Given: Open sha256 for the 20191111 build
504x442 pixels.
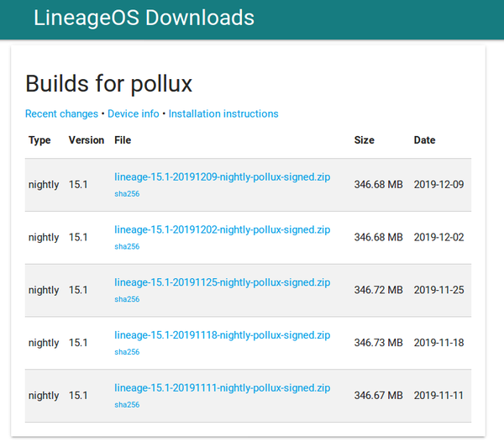Looking at the screenshot, I should (127, 405).
